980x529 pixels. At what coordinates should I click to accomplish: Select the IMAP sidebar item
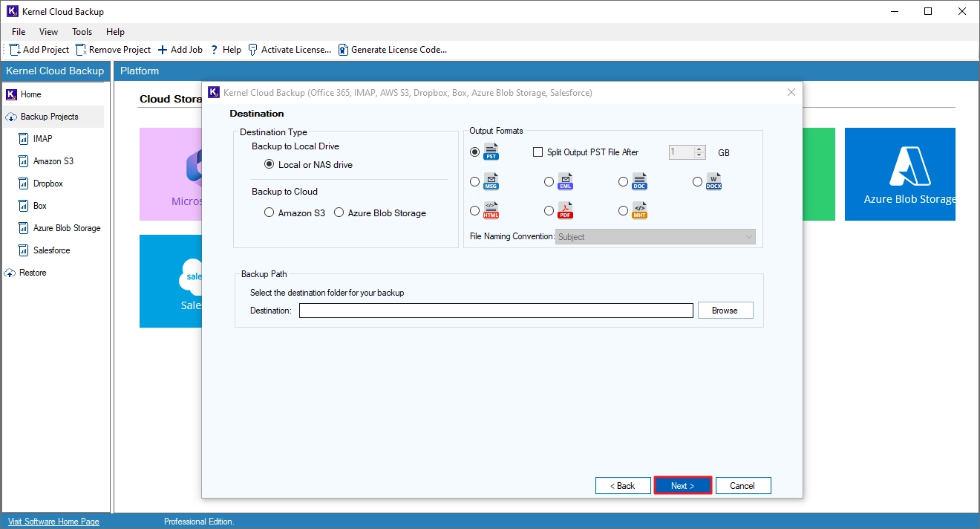tap(42, 139)
